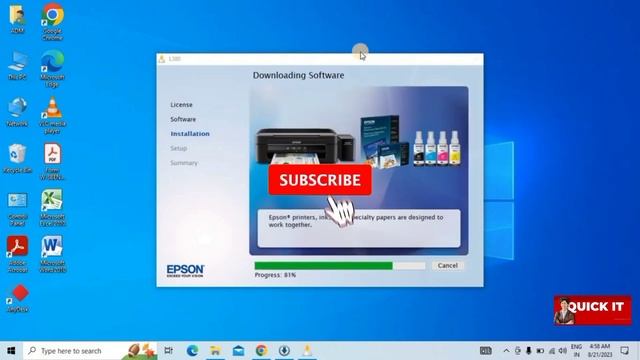Select Microsoft Word desktop shortcut

point(52,254)
